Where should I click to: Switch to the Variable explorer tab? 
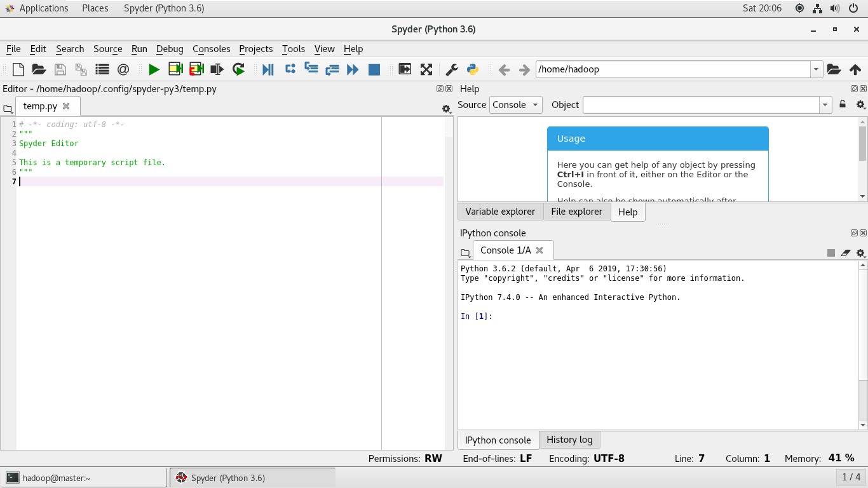pyautogui.click(x=500, y=212)
